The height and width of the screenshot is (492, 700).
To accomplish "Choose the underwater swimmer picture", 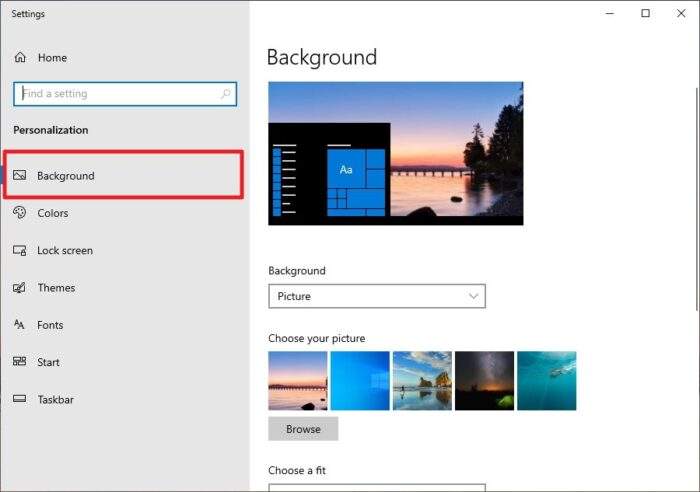I will pos(547,380).
